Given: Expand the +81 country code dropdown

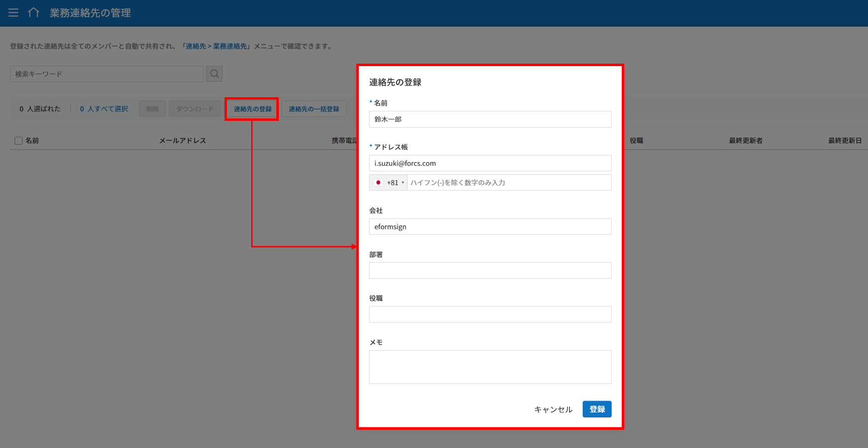Looking at the screenshot, I should [396, 183].
